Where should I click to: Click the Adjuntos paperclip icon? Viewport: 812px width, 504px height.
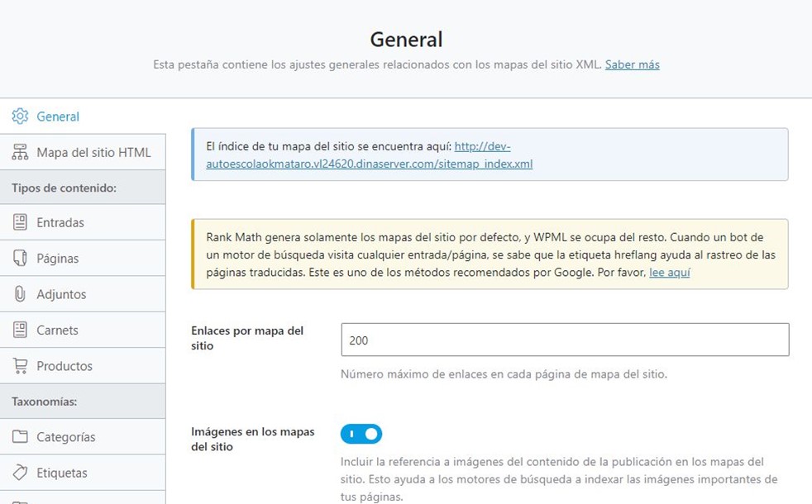coord(20,294)
